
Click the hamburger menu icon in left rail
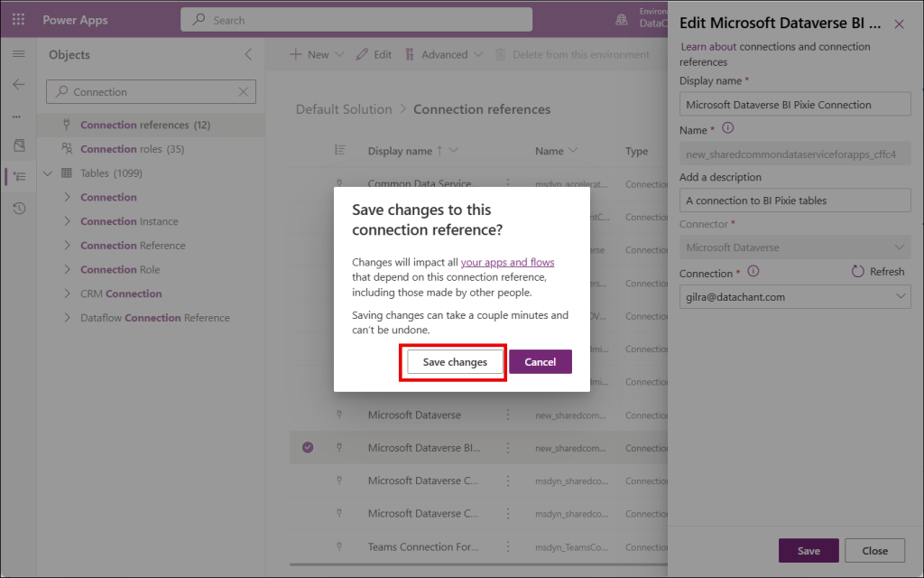click(18, 54)
